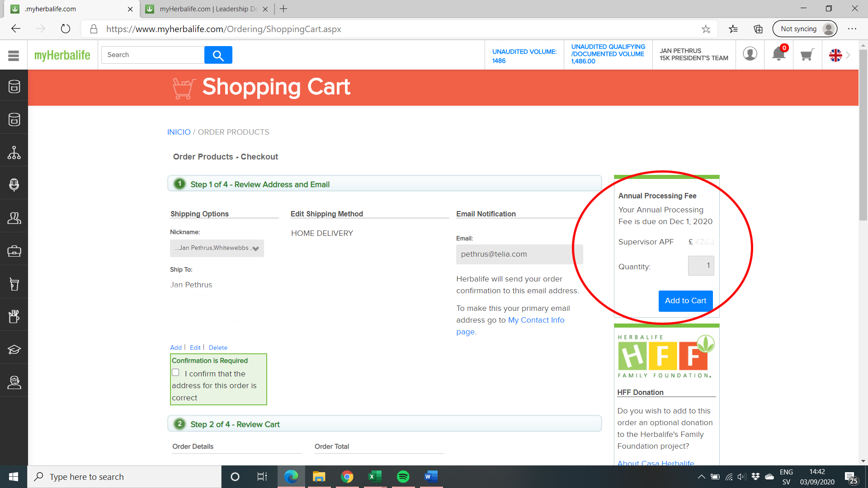868x488 pixels.
Task: Open the hamburger menu icon
Action: pyautogui.click(x=14, y=55)
